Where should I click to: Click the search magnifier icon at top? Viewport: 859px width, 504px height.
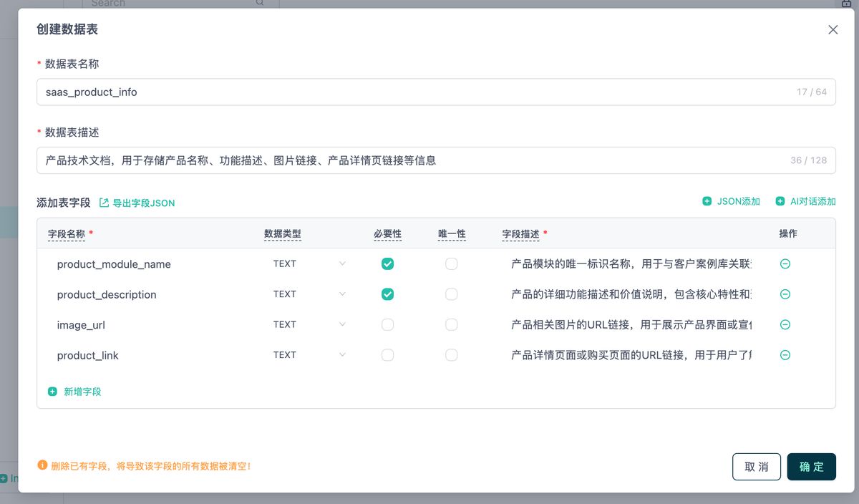coord(259,4)
